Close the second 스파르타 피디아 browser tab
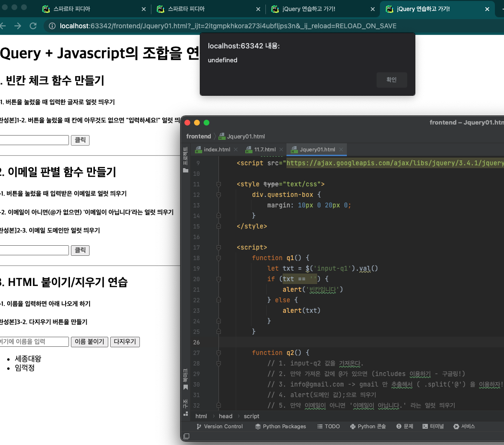This screenshot has width=504, height=445. [258, 9]
